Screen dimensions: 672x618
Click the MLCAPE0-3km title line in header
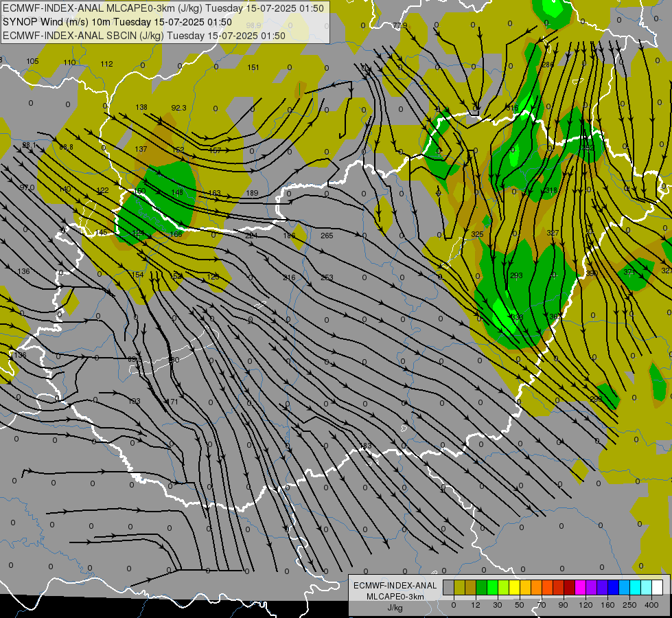pyautogui.click(x=163, y=8)
